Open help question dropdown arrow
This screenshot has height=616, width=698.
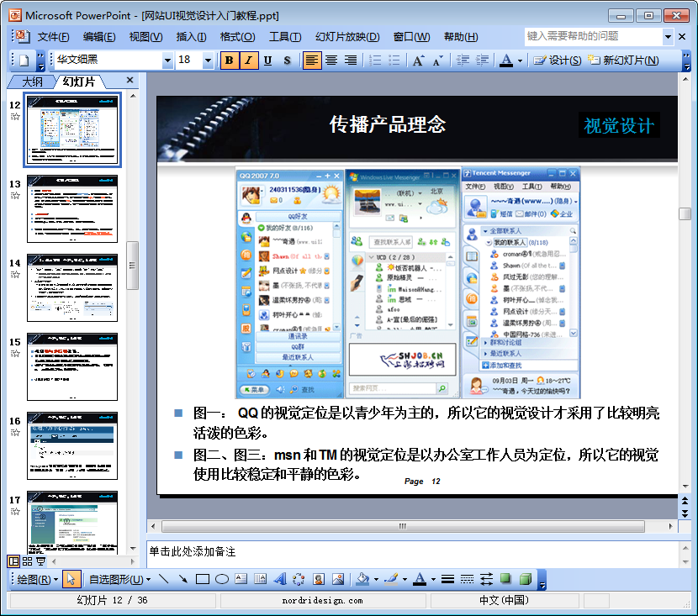click(668, 37)
